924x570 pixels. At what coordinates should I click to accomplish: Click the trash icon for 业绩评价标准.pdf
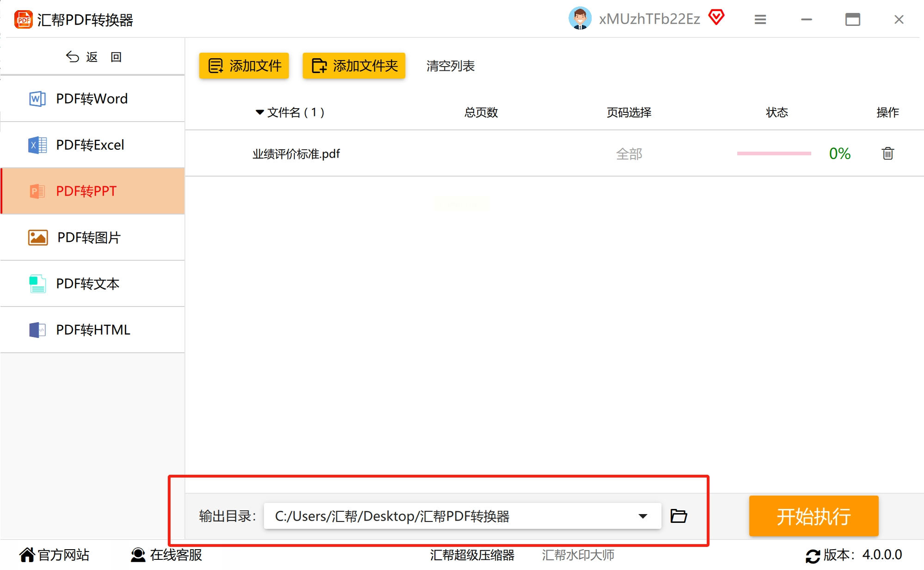pos(887,153)
